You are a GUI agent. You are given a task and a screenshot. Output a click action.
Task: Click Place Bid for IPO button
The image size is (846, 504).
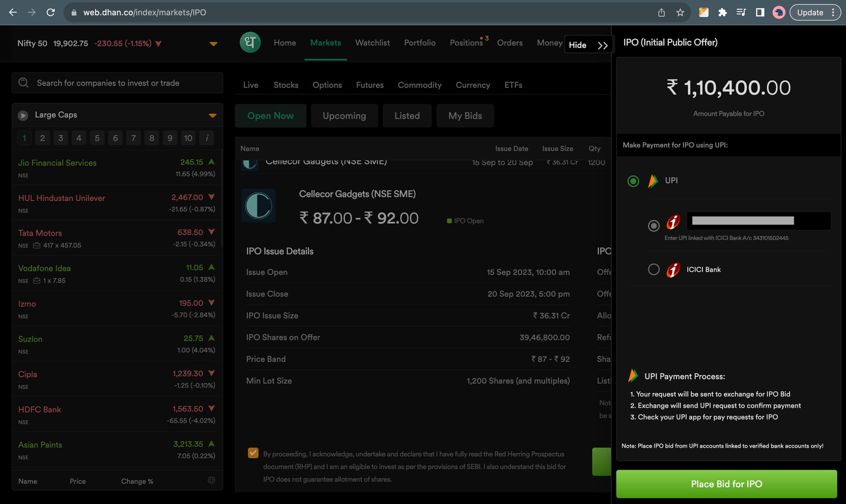click(726, 484)
